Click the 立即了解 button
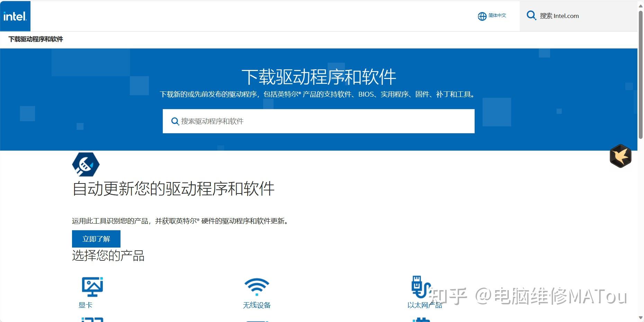644x322 pixels. pos(96,239)
